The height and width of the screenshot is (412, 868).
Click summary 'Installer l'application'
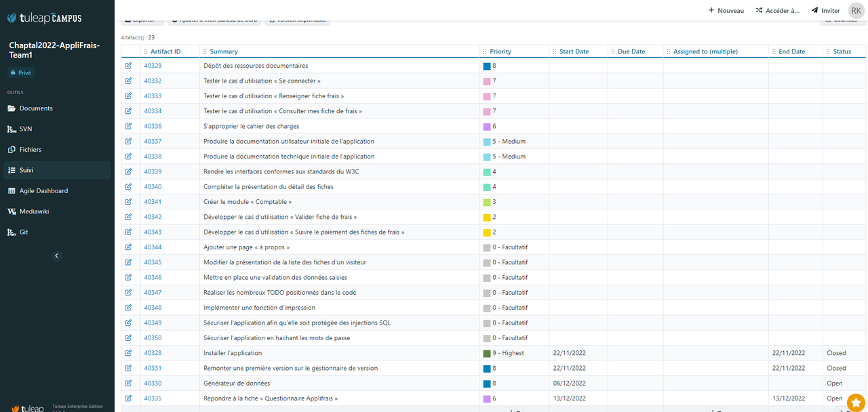click(233, 353)
